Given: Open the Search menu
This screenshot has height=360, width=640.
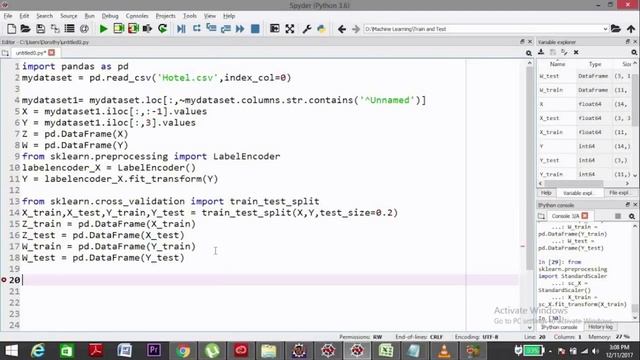Looking at the screenshot, I should point(44,16).
